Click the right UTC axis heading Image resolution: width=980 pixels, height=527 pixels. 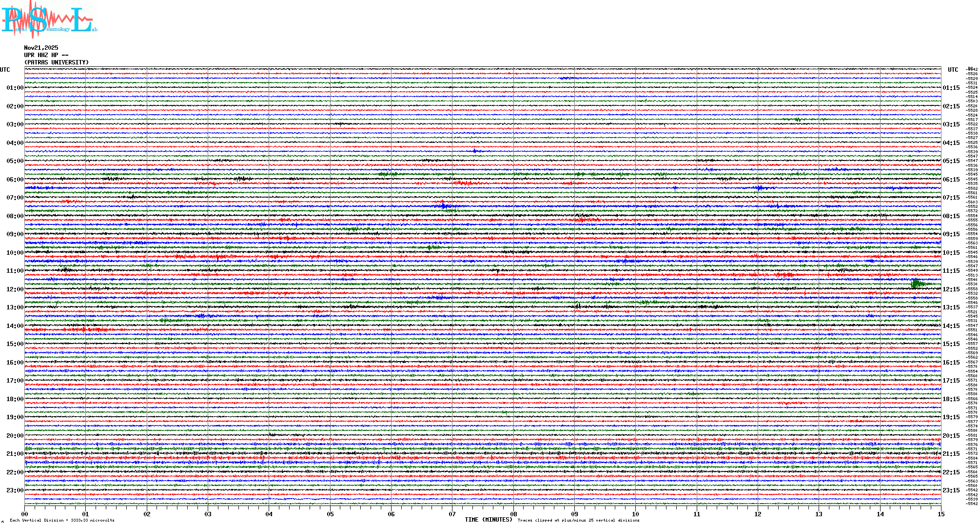(x=953, y=70)
